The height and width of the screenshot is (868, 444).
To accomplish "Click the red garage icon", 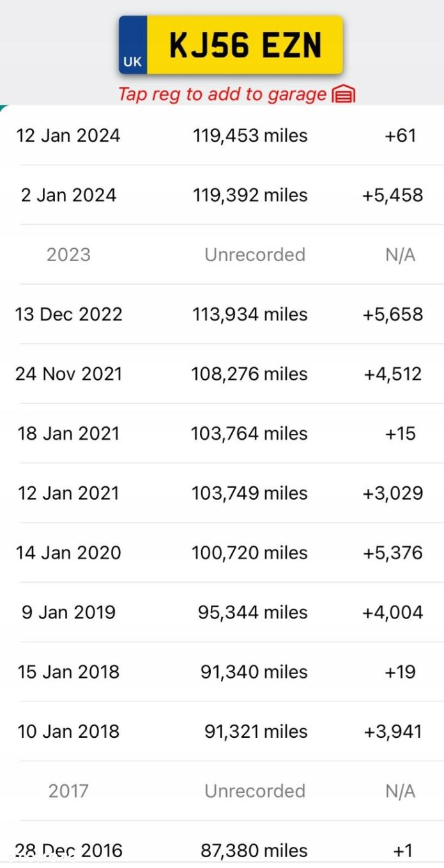I will [x=344, y=94].
